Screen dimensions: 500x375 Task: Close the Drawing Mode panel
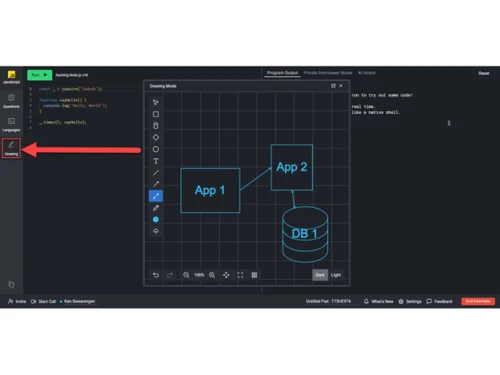point(341,86)
